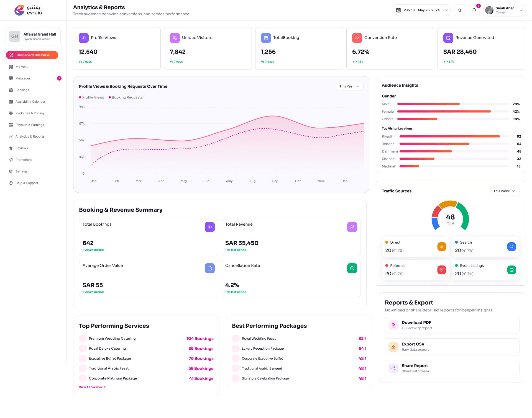Click the TotalBooking calendar icon
Image resolution: width=532 pixels, height=418 pixels.
pyautogui.click(x=266, y=38)
